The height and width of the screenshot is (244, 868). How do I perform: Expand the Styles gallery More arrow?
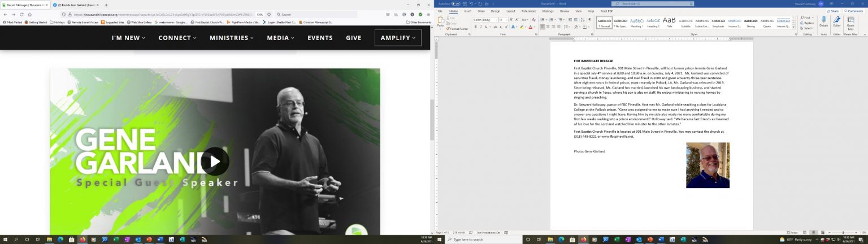point(794,27)
